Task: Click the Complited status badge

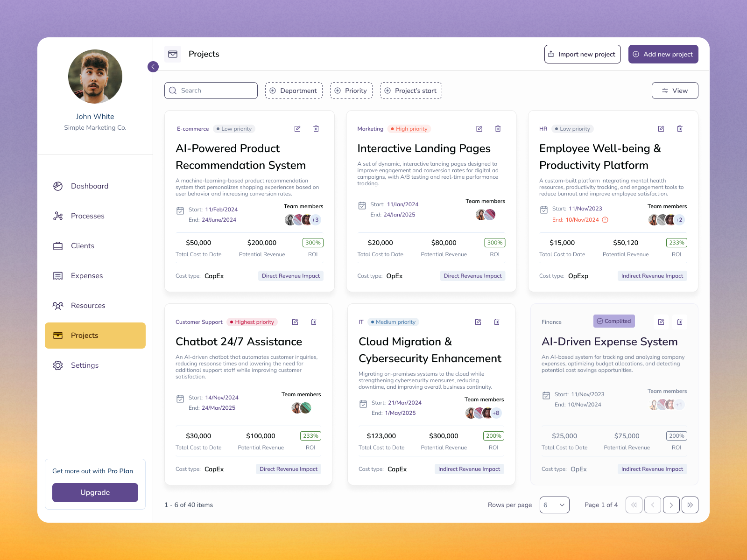Action: pos(614,321)
